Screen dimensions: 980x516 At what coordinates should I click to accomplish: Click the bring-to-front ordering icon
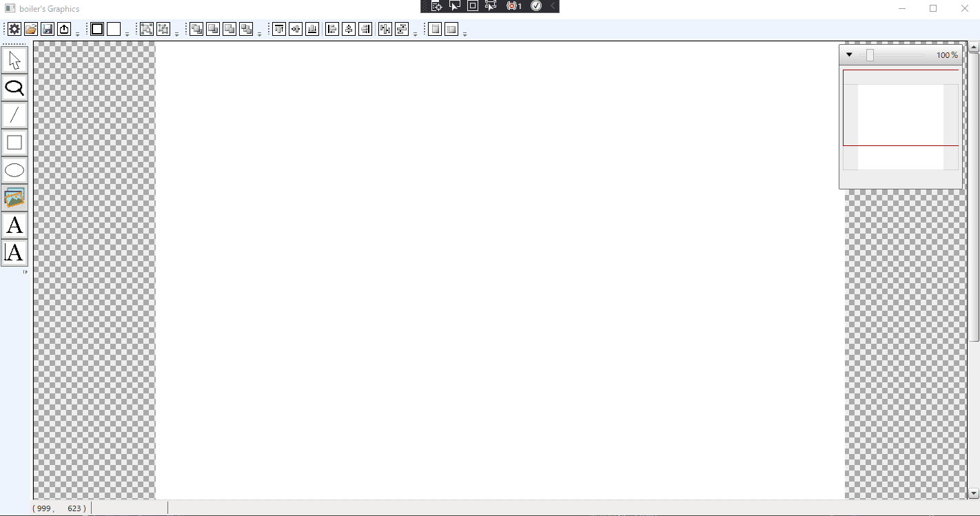pos(196,29)
